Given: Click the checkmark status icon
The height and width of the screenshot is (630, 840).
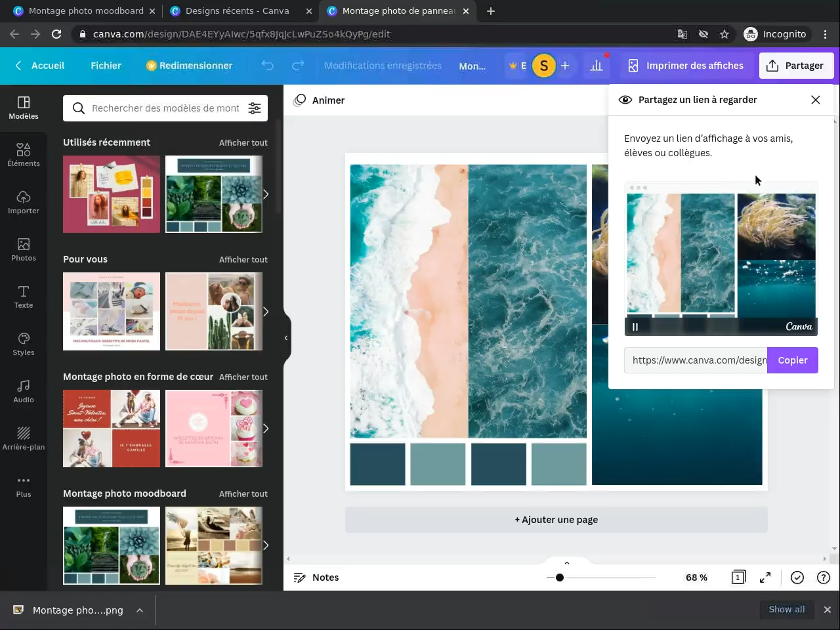Looking at the screenshot, I should (797, 577).
